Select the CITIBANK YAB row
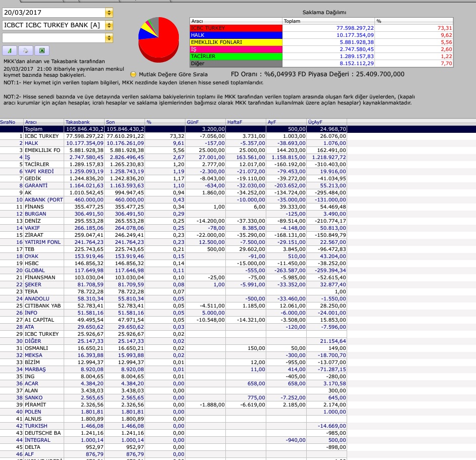Viewport: 476px width, 460px height. pyautogui.click(x=173, y=305)
